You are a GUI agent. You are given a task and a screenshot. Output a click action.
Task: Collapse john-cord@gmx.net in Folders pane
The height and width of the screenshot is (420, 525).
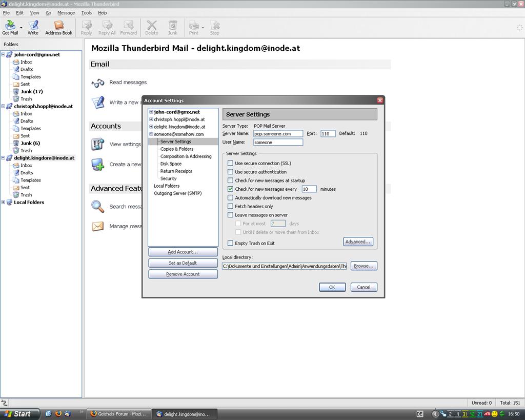click(3, 54)
